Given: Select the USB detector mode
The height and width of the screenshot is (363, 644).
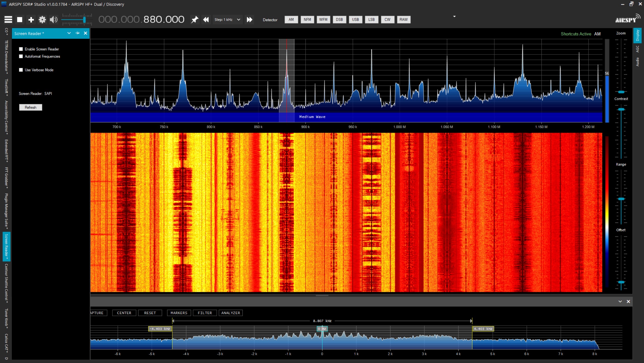Looking at the screenshot, I should point(355,19).
